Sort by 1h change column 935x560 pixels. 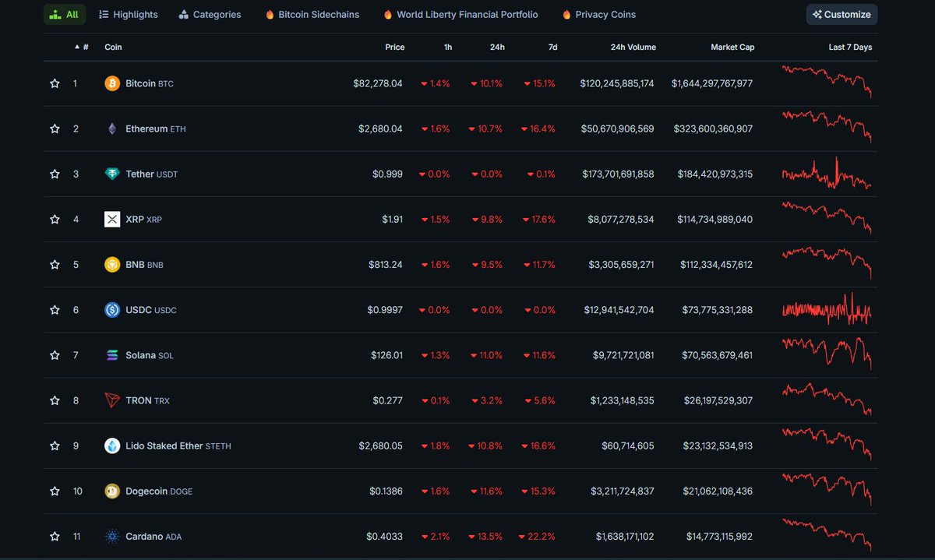448,47
